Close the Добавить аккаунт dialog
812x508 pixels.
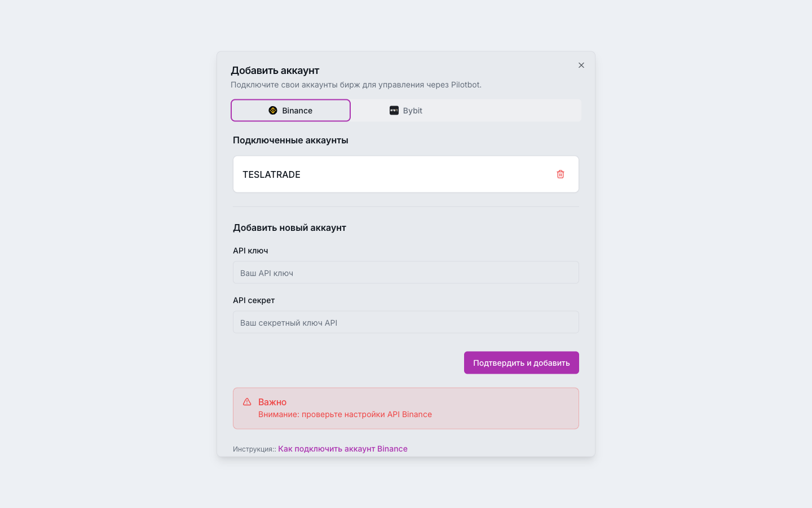[581, 65]
